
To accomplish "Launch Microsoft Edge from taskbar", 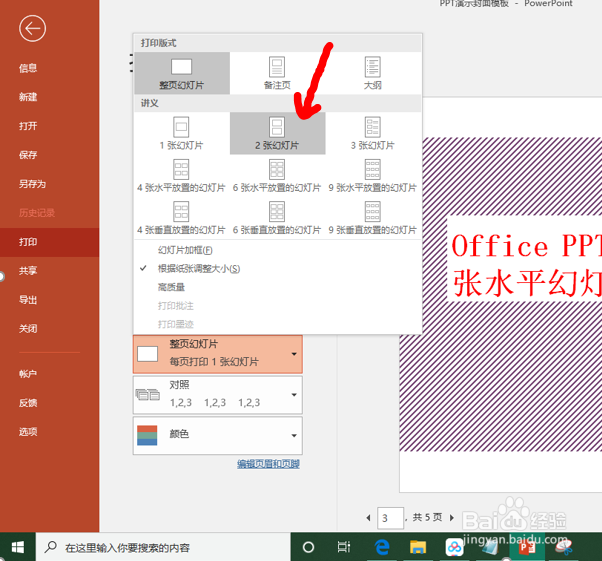I will tap(382, 547).
